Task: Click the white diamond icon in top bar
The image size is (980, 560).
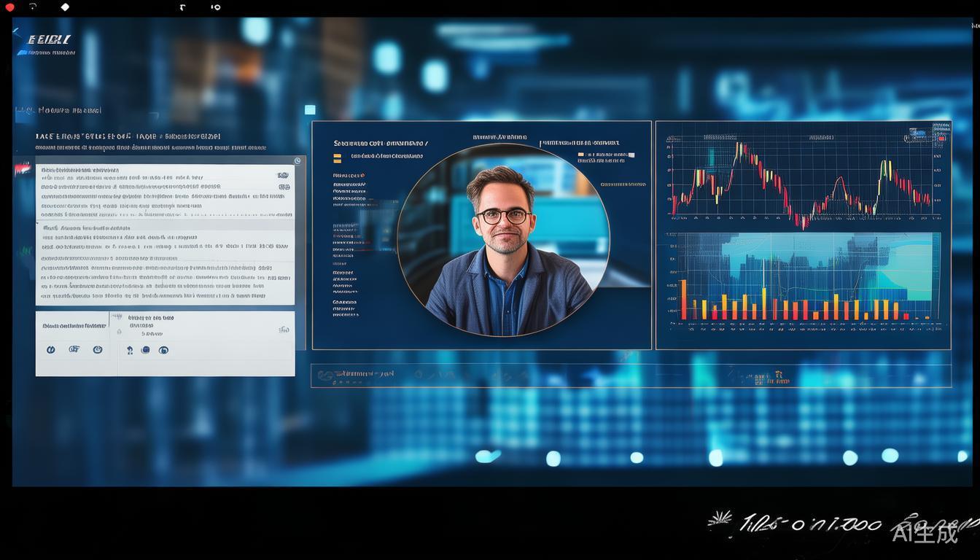Action: (65, 7)
